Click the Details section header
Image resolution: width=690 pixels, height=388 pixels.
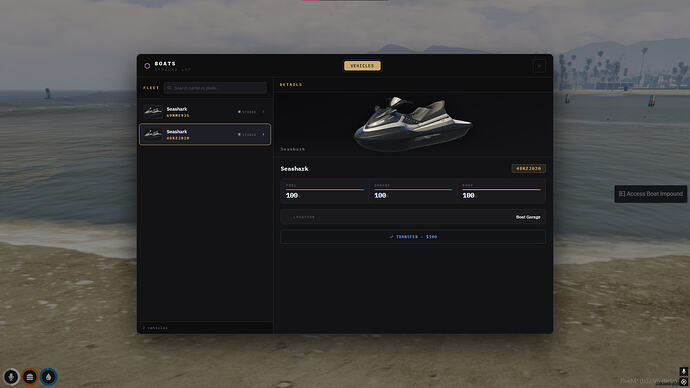pyautogui.click(x=291, y=84)
